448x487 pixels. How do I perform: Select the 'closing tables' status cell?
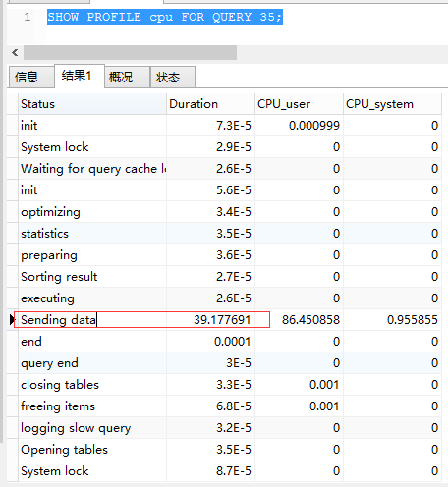coord(92,385)
